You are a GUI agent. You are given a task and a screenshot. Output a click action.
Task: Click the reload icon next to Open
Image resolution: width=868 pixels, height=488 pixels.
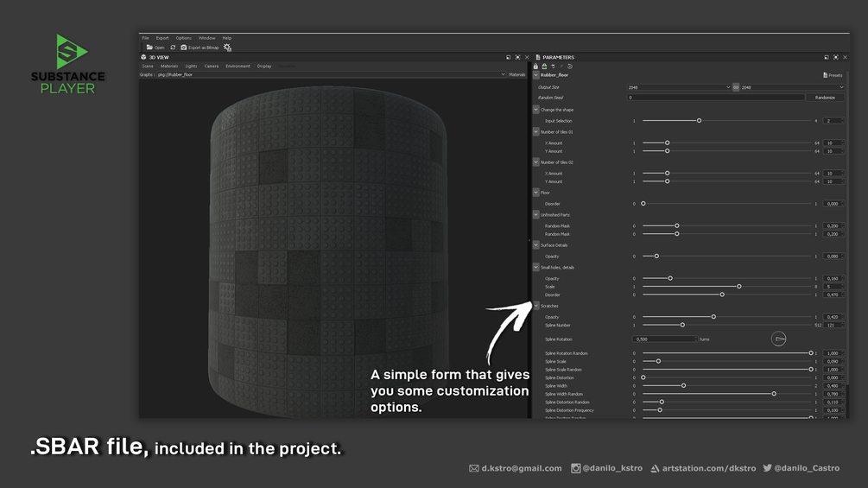(173, 48)
